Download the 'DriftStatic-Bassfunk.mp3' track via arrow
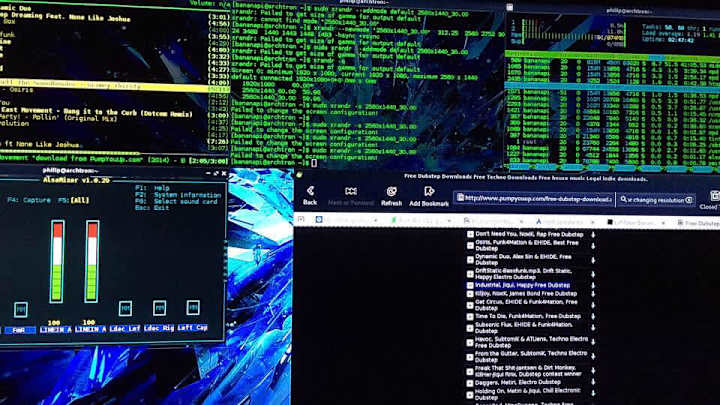720x405 pixels. coord(593,274)
